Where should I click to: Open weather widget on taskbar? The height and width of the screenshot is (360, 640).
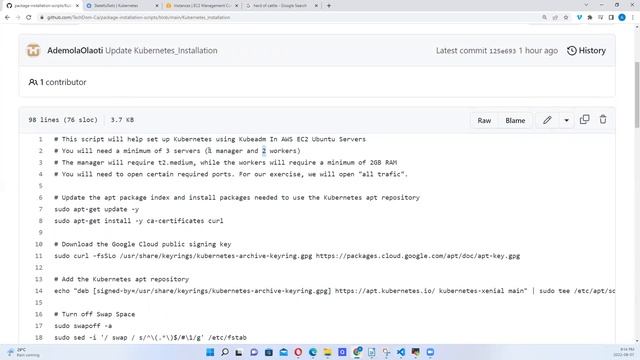tap(23, 352)
